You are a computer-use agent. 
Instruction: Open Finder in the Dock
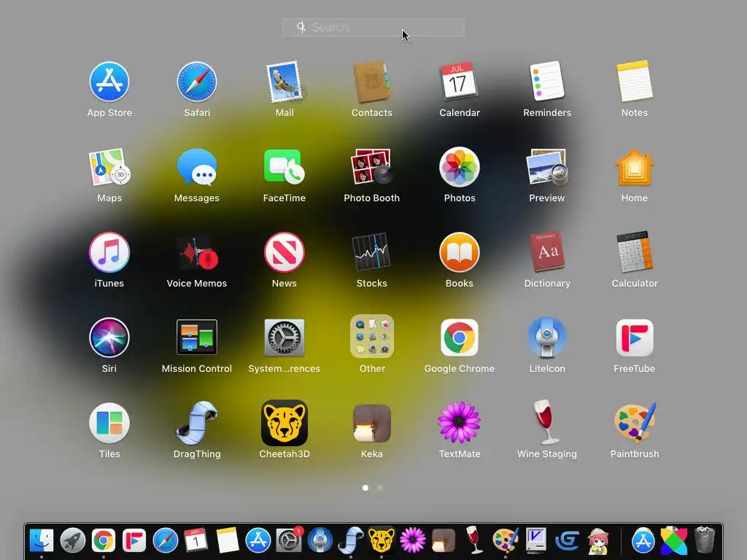[x=42, y=541]
